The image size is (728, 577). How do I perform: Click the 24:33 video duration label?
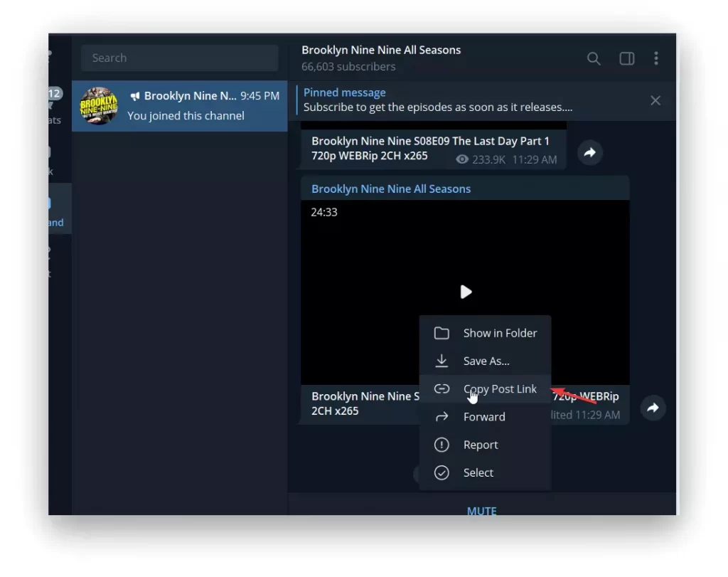pos(324,212)
